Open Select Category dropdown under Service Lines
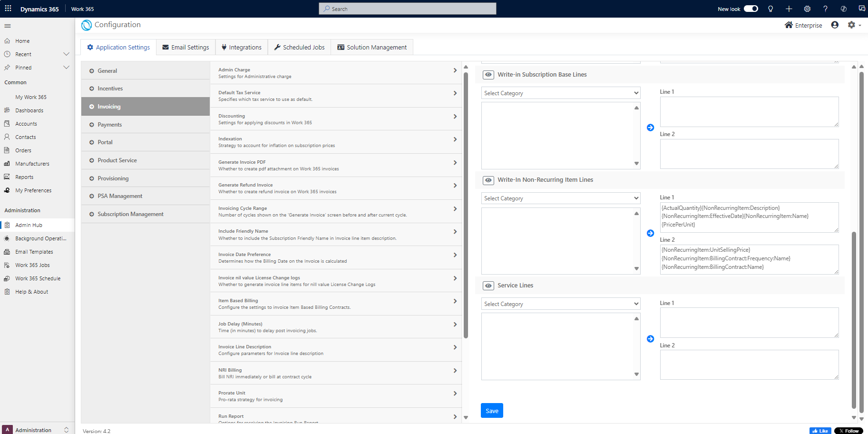The width and height of the screenshot is (868, 434). [561, 304]
